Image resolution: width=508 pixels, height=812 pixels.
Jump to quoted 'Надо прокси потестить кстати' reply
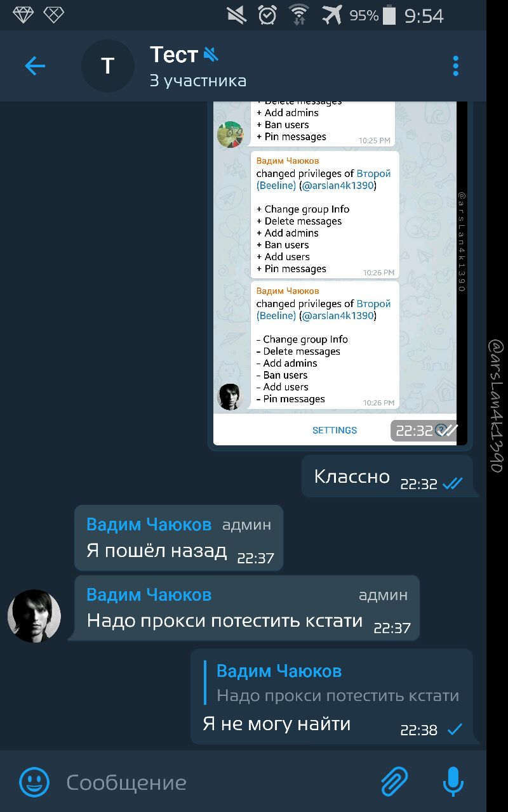337,683
